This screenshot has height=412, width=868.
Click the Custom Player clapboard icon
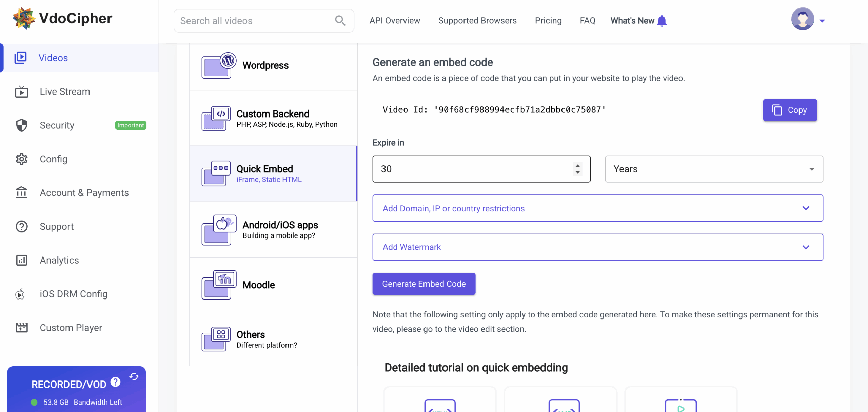(21, 327)
